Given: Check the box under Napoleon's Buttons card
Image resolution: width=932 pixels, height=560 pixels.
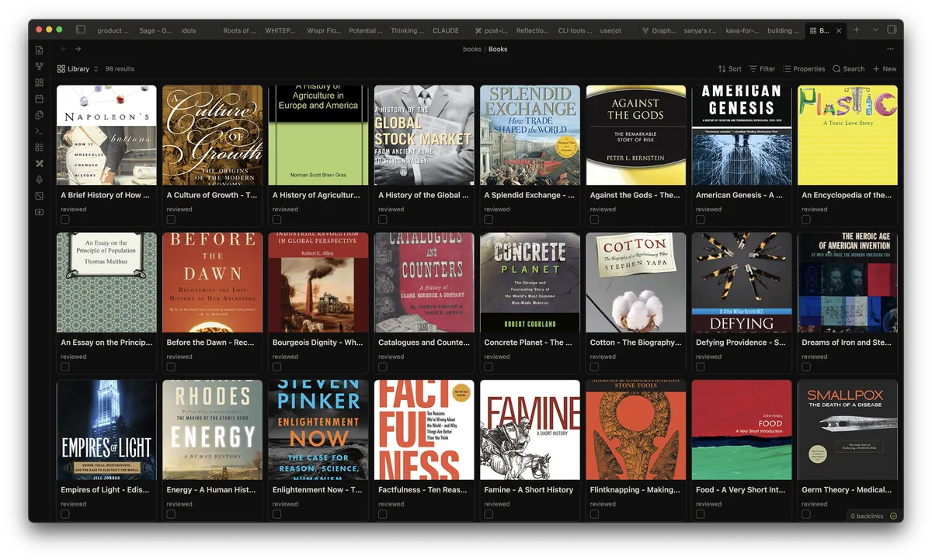Looking at the screenshot, I should pos(65,220).
